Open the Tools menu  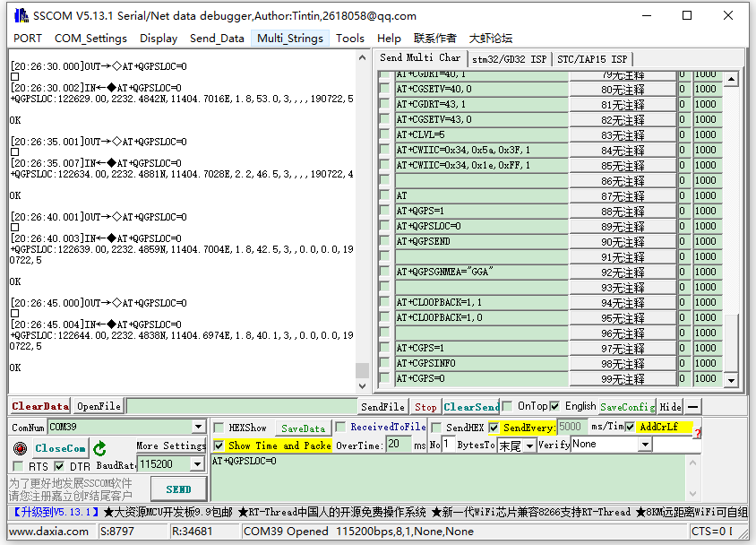pyautogui.click(x=350, y=39)
